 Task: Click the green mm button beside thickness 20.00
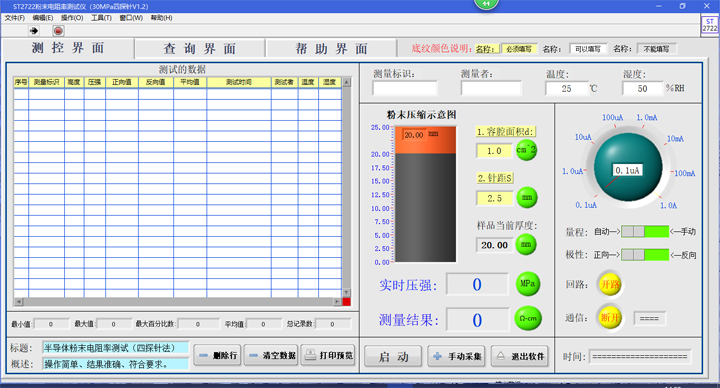526,244
